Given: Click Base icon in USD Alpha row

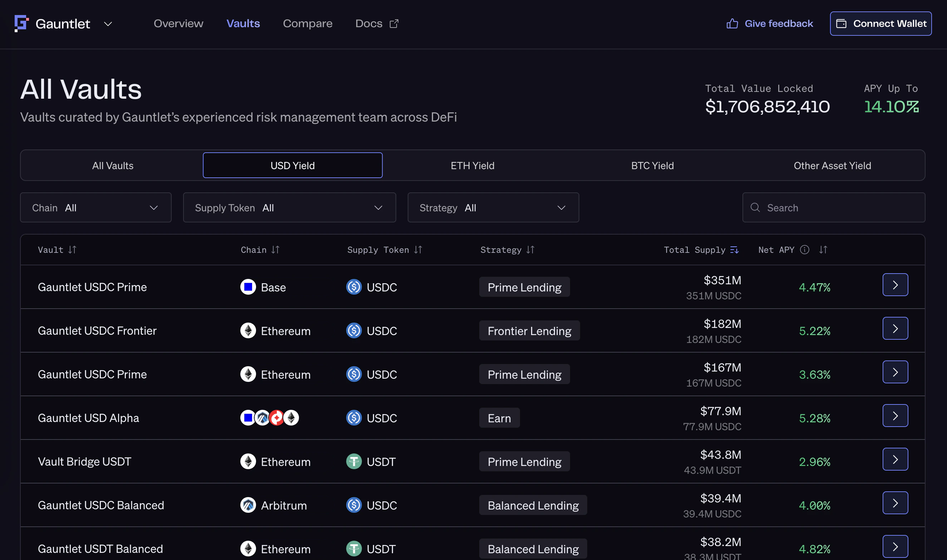Looking at the screenshot, I should tap(247, 418).
